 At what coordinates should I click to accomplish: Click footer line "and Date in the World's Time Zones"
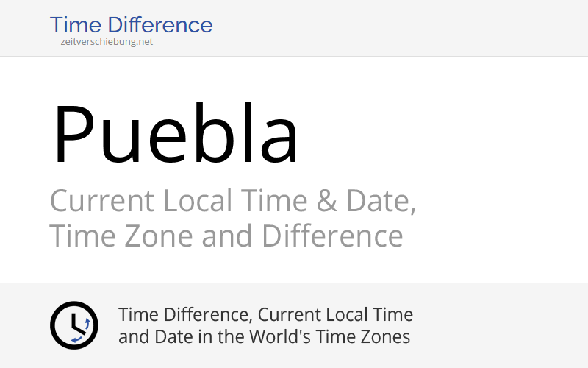(264, 337)
